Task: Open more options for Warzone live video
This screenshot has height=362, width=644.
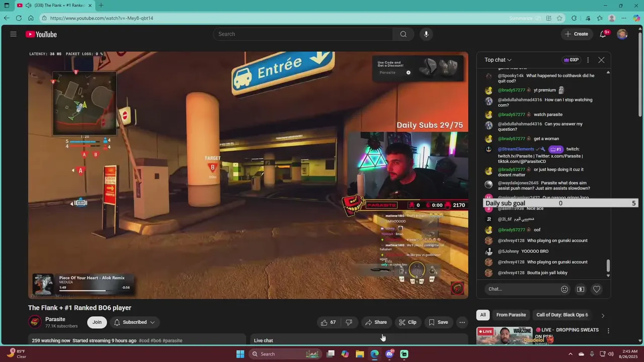Action: (608, 331)
